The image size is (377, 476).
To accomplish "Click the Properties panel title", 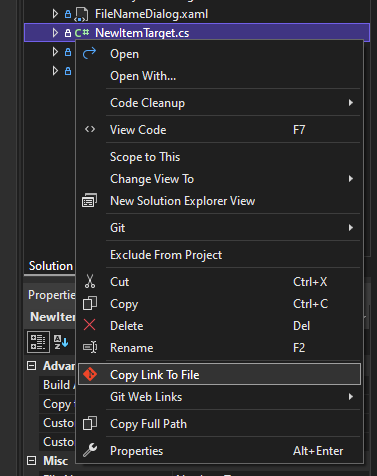I will (x=52, y=295).
